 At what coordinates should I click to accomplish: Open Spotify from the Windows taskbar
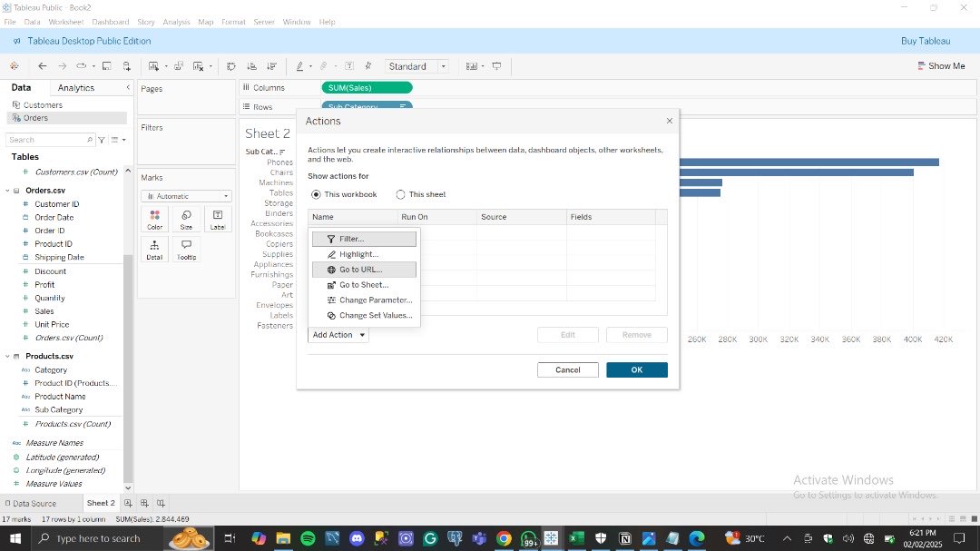click(x=309, y=538)
